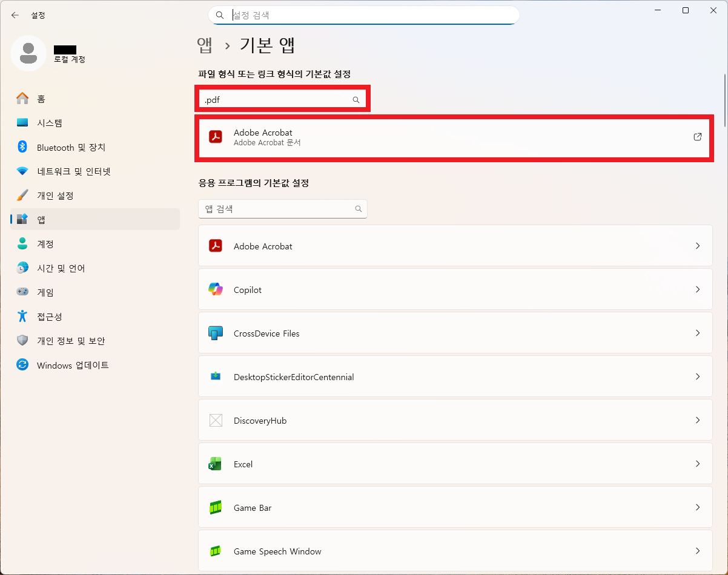
Task: Click the DiscoveryHub label text
Action: click(260, 421)
